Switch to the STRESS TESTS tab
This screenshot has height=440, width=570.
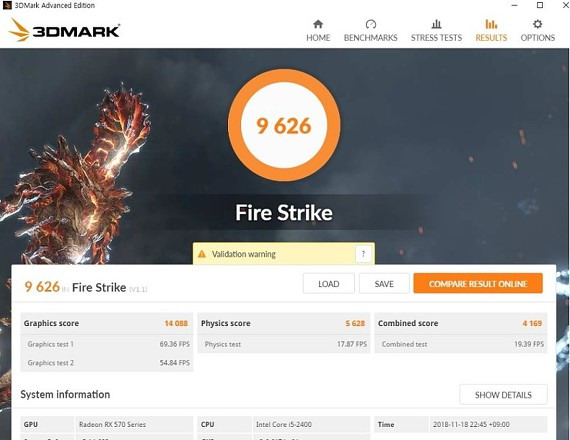(436, 37)
